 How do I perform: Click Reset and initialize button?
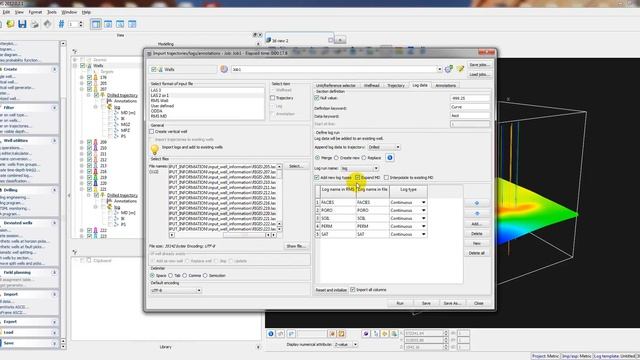pos(331,290)
